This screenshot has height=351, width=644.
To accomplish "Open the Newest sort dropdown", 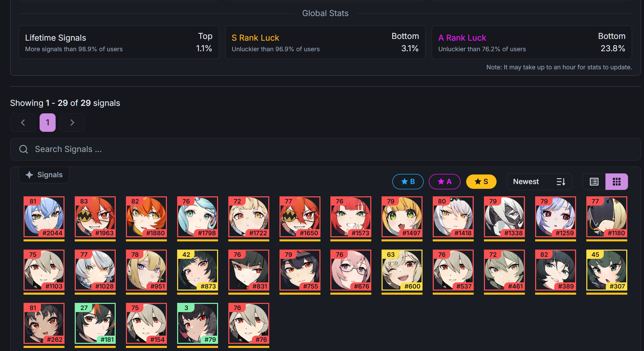I will (539, 182).
